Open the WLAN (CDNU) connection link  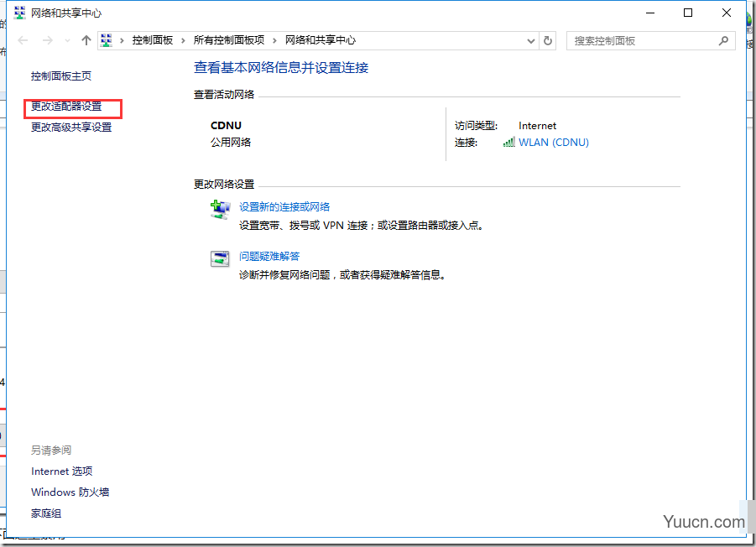click(x=554, y=143)
